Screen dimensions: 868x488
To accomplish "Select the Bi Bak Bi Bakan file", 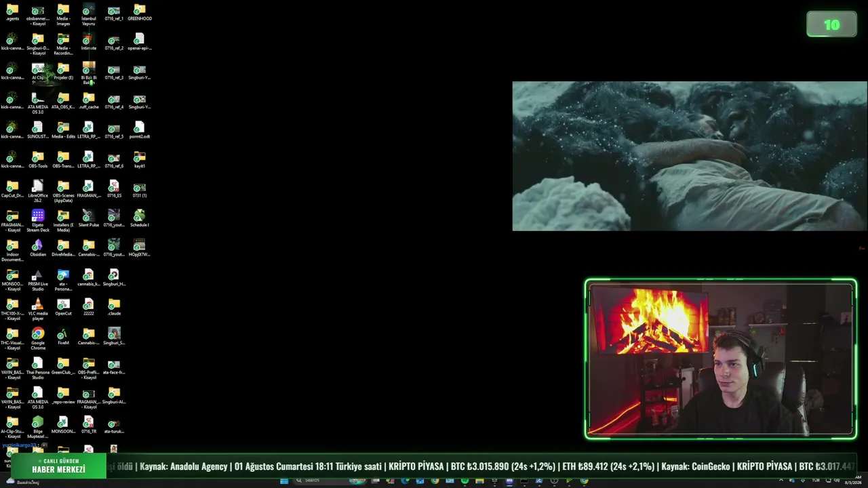I will [x=89, y=74].
